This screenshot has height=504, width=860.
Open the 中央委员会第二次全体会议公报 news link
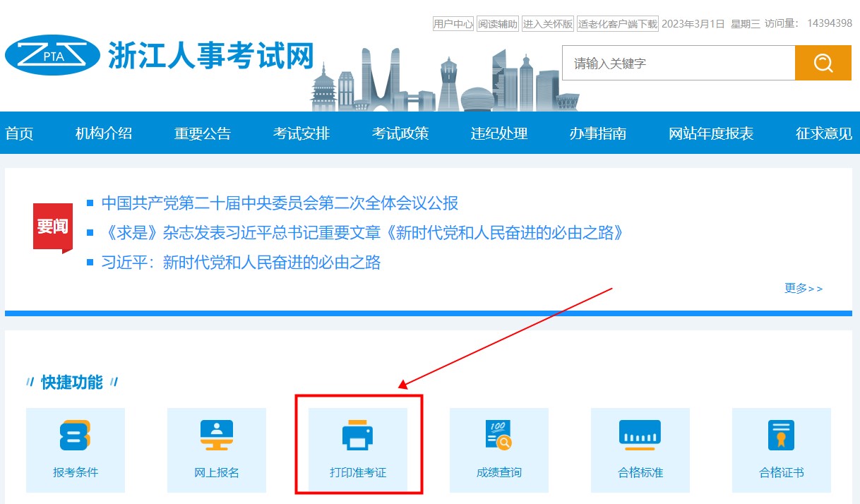coord(280,203)
